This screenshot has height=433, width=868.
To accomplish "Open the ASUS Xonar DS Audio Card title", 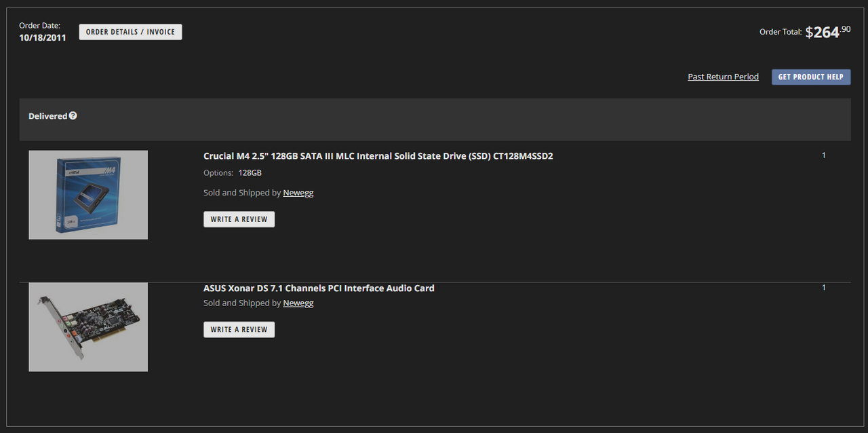I will (319, 288).
